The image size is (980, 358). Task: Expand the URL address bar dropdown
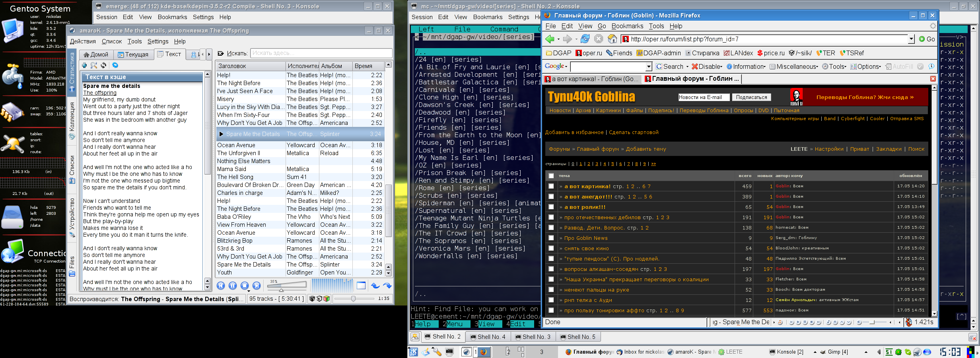point(911,39)
